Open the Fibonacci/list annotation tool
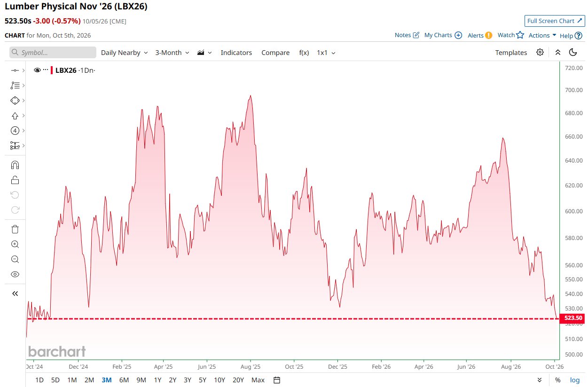 click(x=15, y=85)
